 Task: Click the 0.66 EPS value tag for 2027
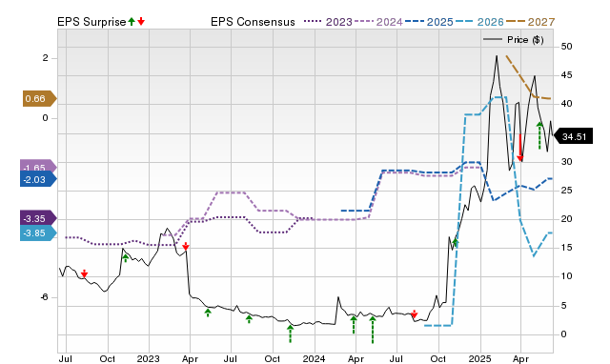click(39, 99)
